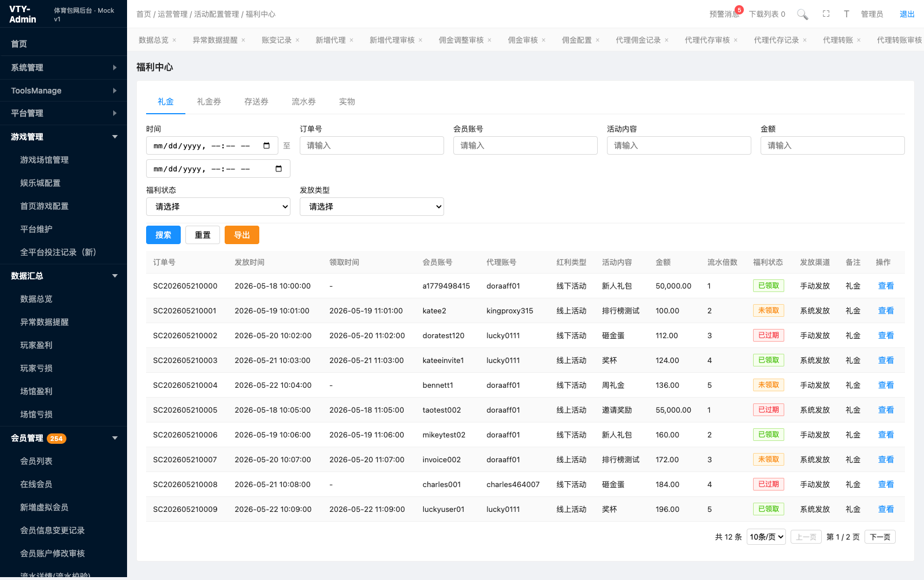Viewport: 924px width, 580px height.
Task: Open 在线会员 sidebar item
Action: [x=64, y=484]
